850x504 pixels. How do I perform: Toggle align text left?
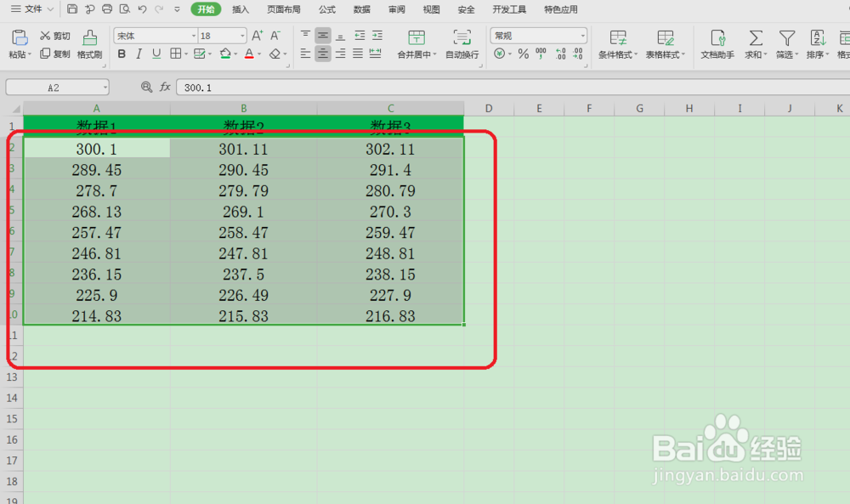(305, 54)
